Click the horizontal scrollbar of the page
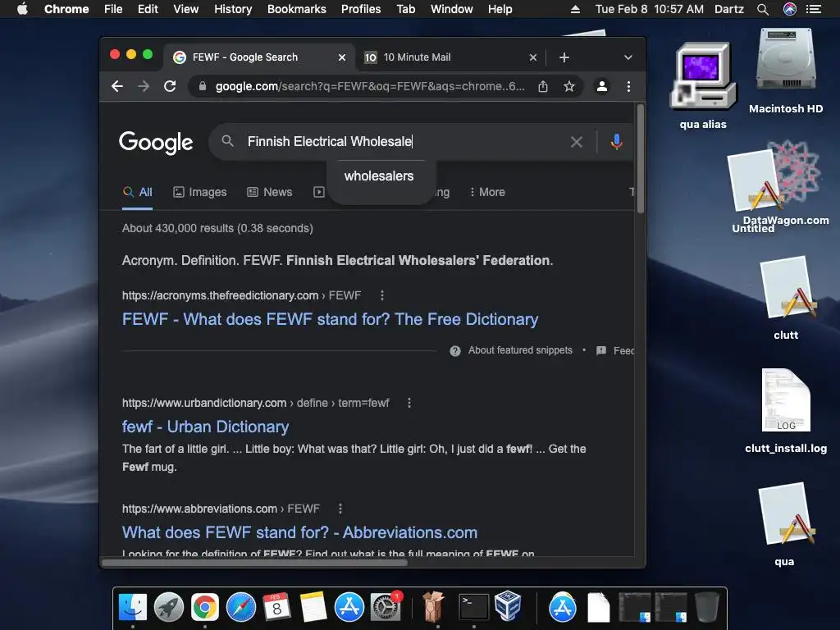Image resolution: width=840 pixels, height=630 pixels. (x=254, y=563)
